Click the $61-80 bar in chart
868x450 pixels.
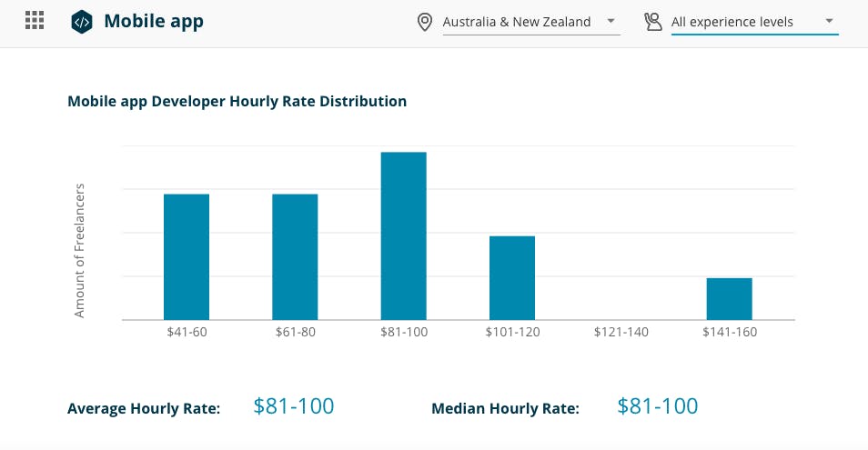click(295, 256)
